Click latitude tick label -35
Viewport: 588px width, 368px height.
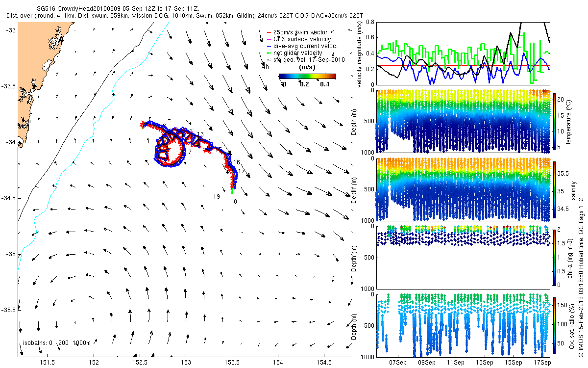(x=10, y=254)
